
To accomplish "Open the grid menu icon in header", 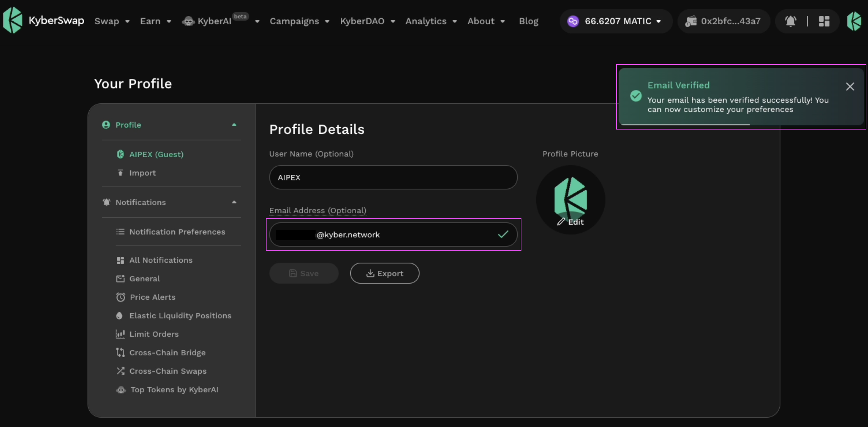I will [824, 21].
